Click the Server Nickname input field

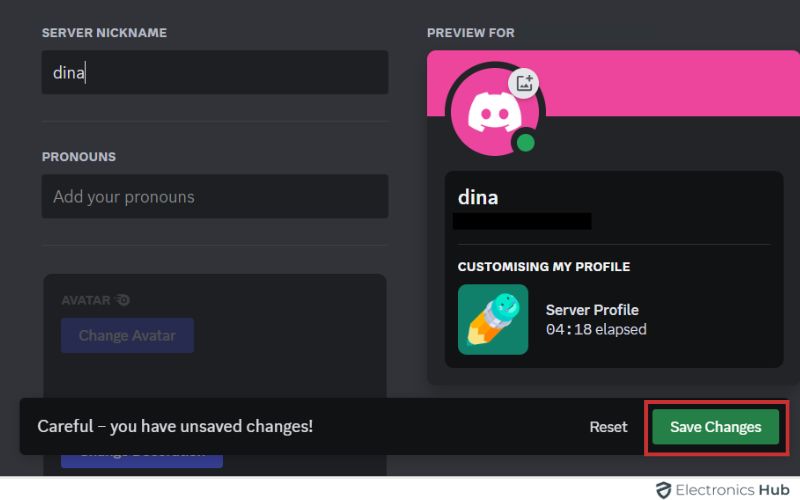tap(215, 72)
